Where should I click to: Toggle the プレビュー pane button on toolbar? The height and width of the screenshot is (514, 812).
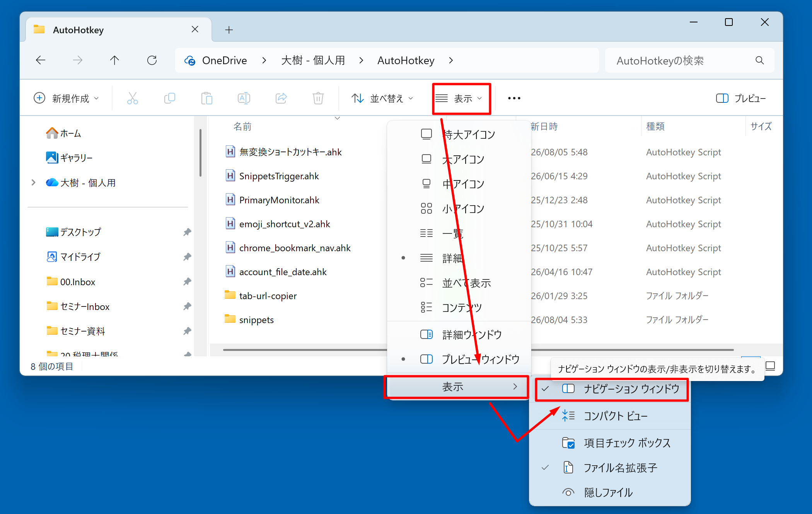pyautogui.click(x=740, y=98)
